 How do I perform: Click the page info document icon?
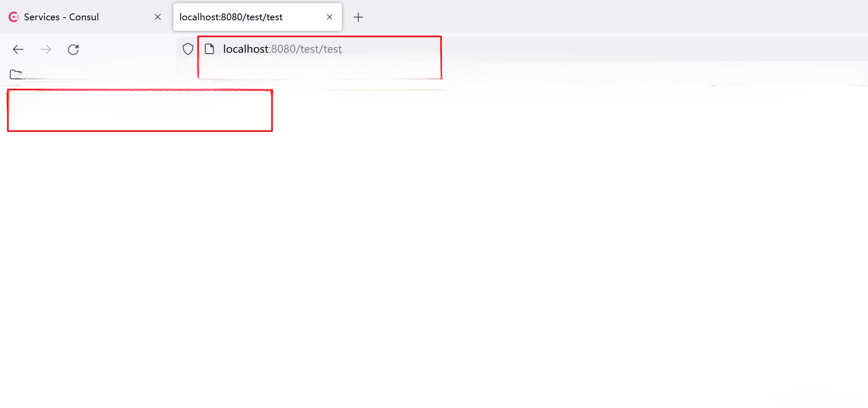coord(210,49)
